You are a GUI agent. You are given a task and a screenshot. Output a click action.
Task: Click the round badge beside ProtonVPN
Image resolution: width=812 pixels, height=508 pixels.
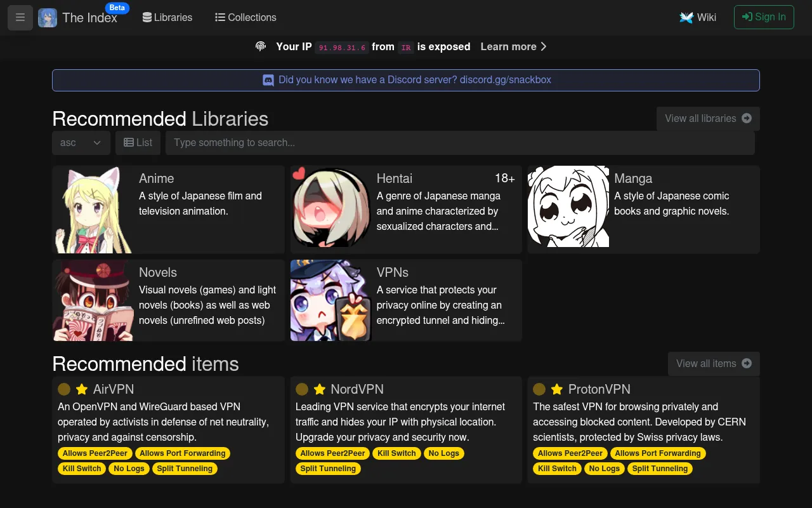point(539,389)
